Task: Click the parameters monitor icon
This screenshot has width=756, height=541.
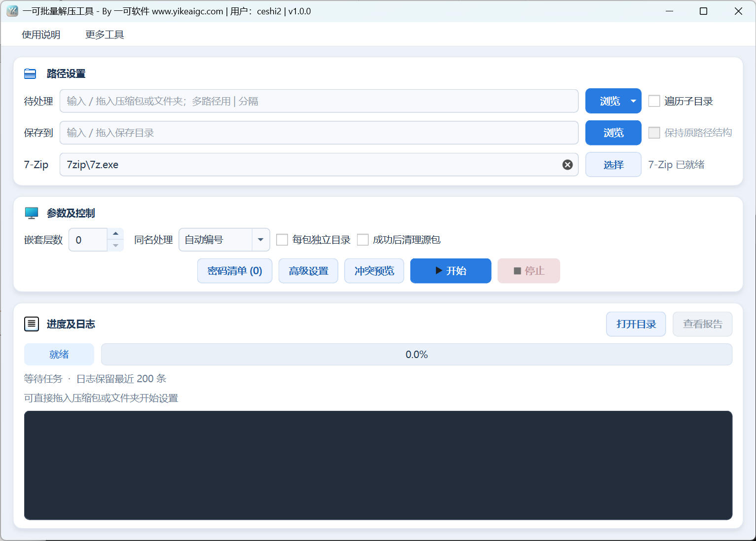Action: click(31, 213)
